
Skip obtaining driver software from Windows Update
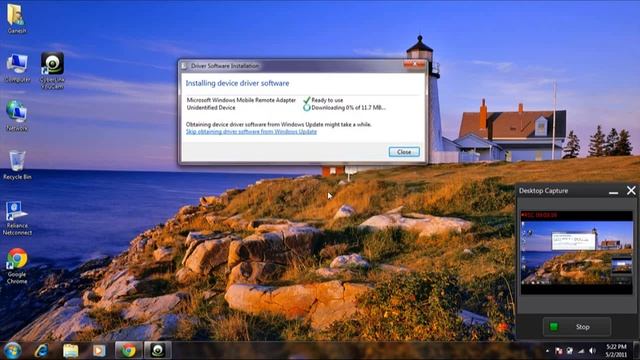pyautogui.click(x=251, y=131)
